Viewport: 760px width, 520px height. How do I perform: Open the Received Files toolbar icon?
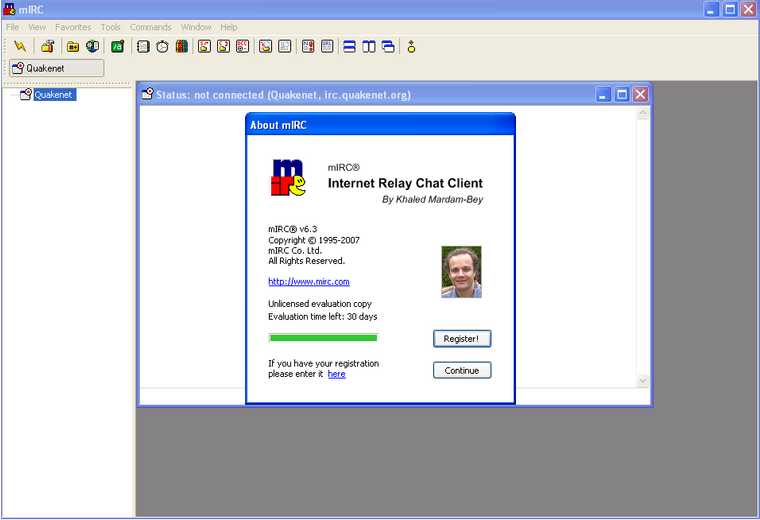tap(265, 47)
